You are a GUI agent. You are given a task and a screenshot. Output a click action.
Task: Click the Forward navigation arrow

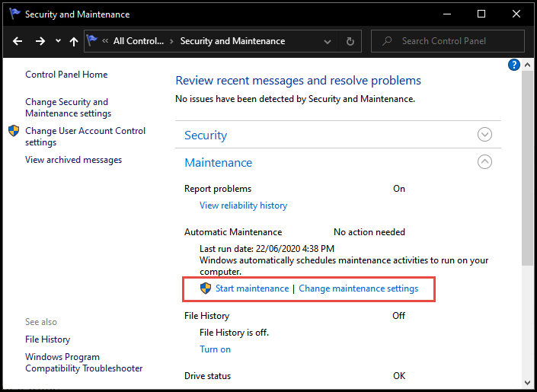coord(40,41)
